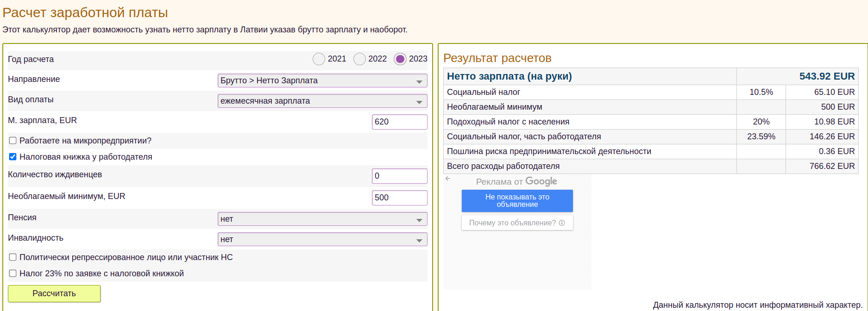Click the Нетто зарплата result value 543.92 EUR
The image size is (868, 311).
pyautogui.click(x=826, y=76)
